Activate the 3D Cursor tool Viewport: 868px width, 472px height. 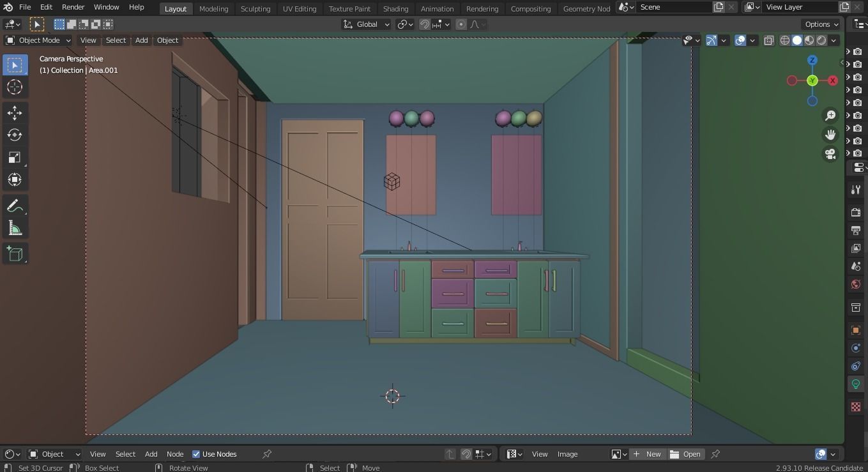pyautogui.click(x=15, y=88)
